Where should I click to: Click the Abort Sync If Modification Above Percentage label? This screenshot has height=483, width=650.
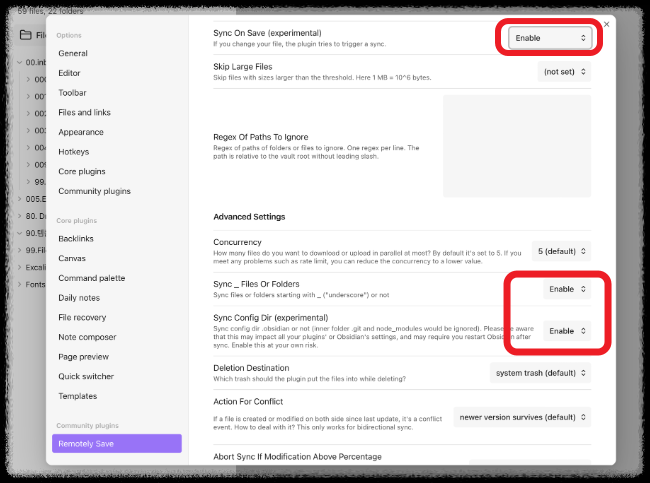point(297,457)
